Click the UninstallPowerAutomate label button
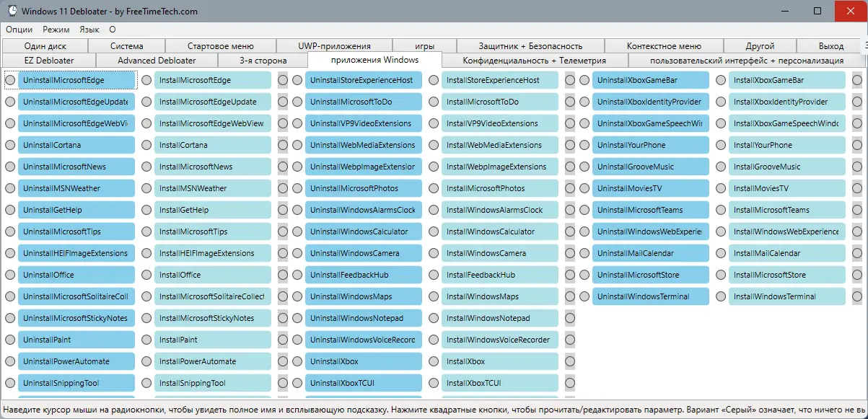Image resolution: width=868 pixels, height=419 pixels. [x=76, y=361]
